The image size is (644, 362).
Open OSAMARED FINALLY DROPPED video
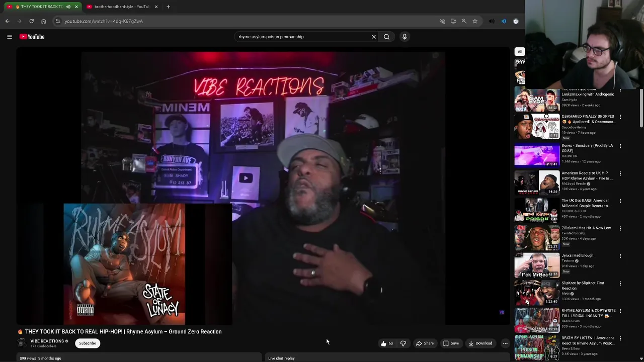(537, 127)
